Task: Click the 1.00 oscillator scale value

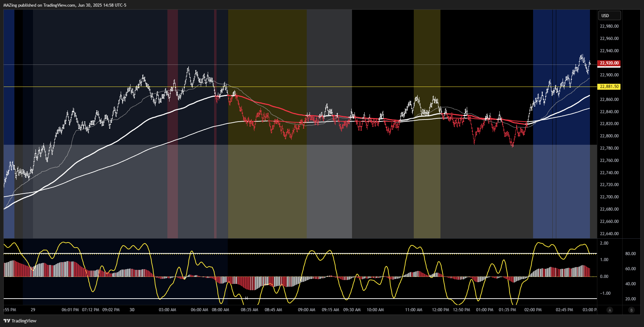Action: [x=604, y=260]
